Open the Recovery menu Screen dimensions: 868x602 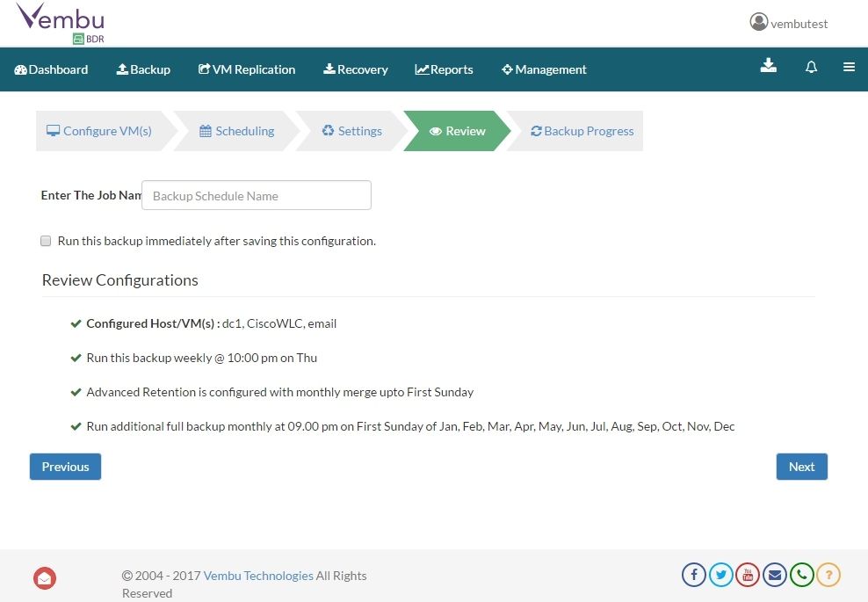pos(356,69)
